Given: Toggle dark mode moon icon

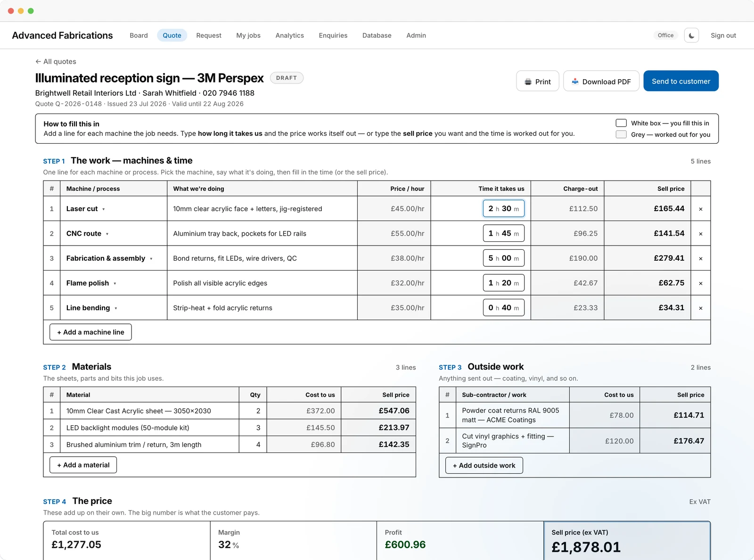Looking at the screenshot, I should click(x=691, y=35).
